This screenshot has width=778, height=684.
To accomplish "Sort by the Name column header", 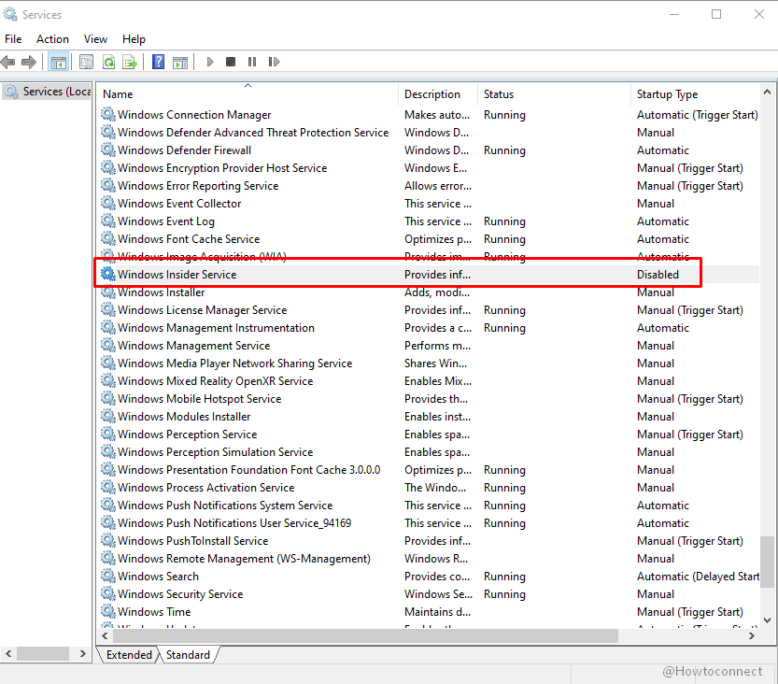I will [x=248, y=94].
